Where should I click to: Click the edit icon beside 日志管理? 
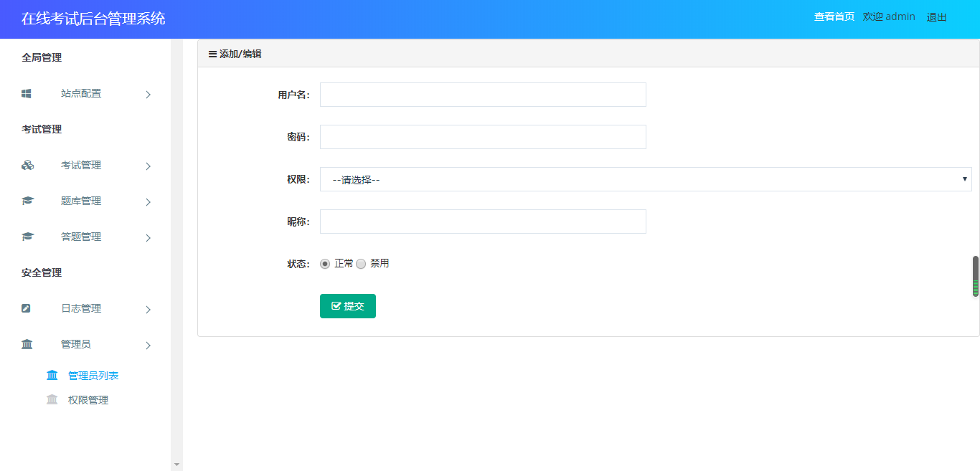[27, 308]
